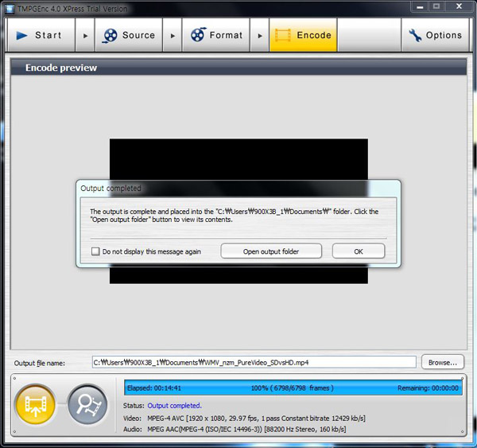Select the Encode step tab
This screenshot has width=477, height=448.
pyautogui.click(x=304, y=35)
